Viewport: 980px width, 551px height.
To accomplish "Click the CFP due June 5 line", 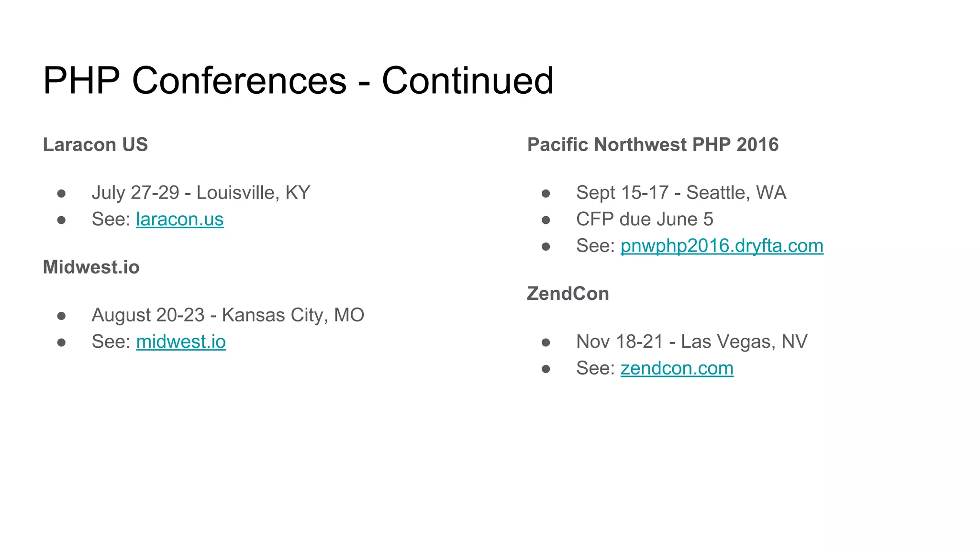I will 645,219.
